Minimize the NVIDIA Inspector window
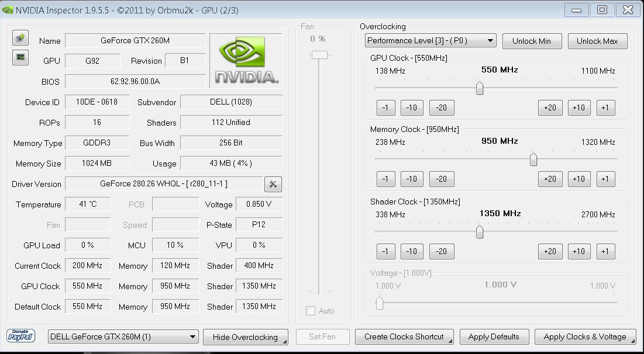 [x=576, y=10]
